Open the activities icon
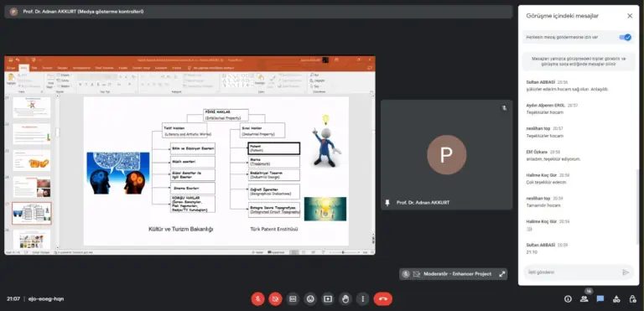644x311 pixels. pos(616,299)
